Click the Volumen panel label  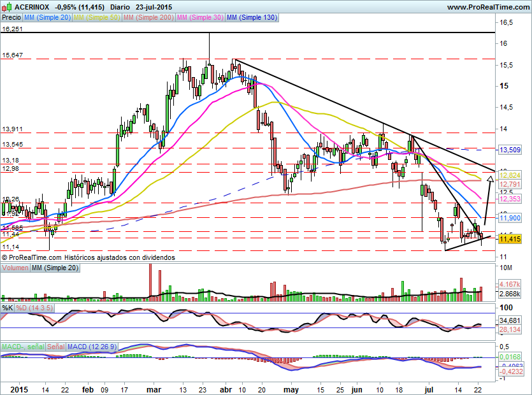pyautogui.click(x=15, y=268)
